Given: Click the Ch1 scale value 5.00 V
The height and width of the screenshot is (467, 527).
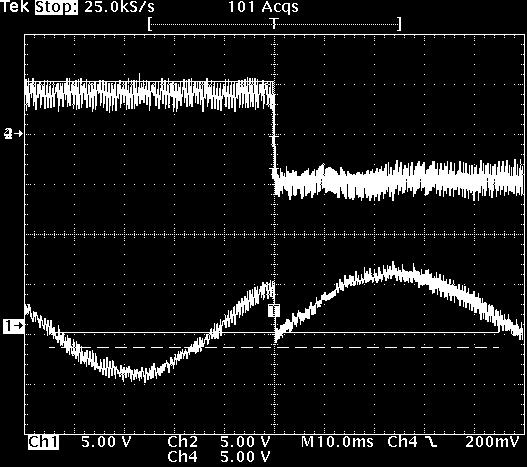Looking at the screenshot, I should point(106,442).
